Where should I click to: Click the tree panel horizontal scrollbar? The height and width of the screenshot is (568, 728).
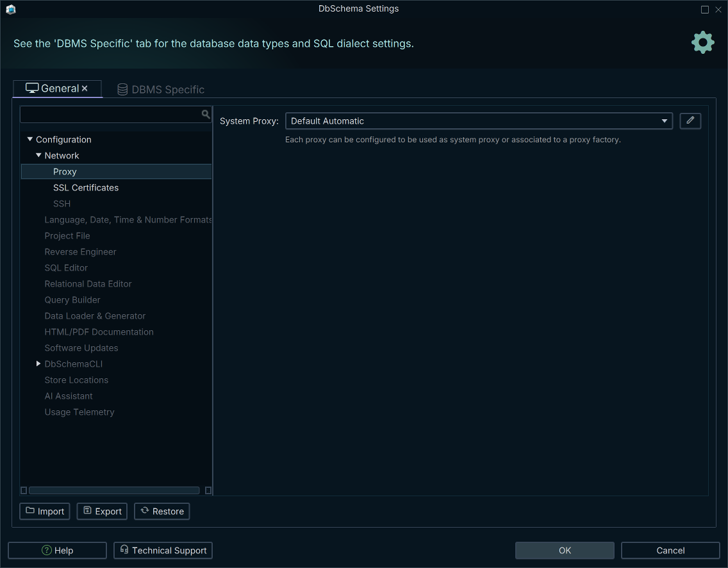[x=114, y=490]
